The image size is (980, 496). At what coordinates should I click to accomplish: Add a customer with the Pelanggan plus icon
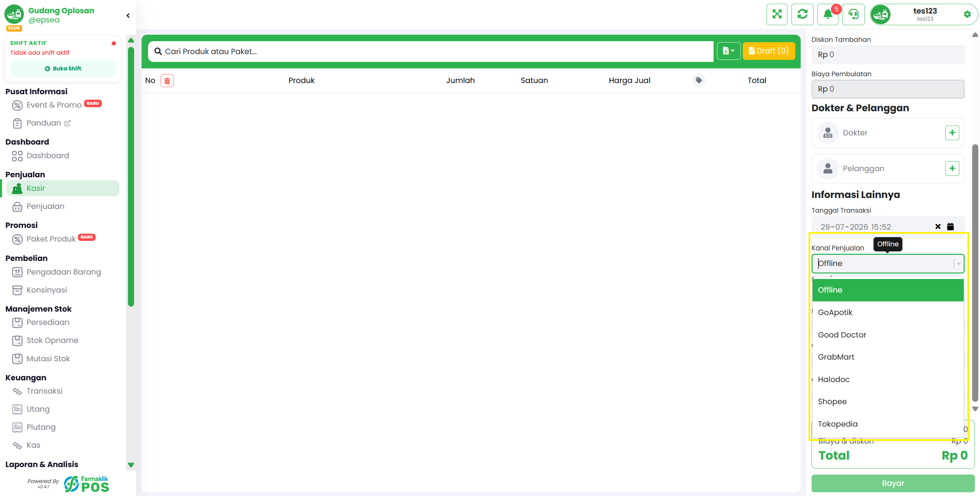952,168
